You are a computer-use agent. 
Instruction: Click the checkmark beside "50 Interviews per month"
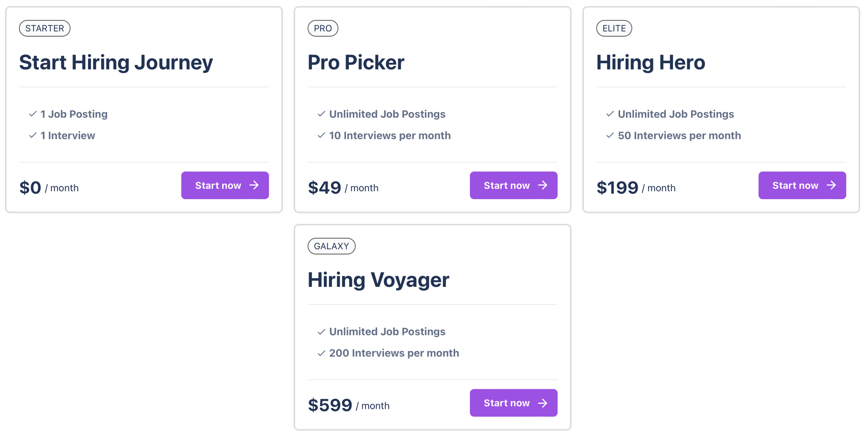pyautogui.click(x=610, y=135)
